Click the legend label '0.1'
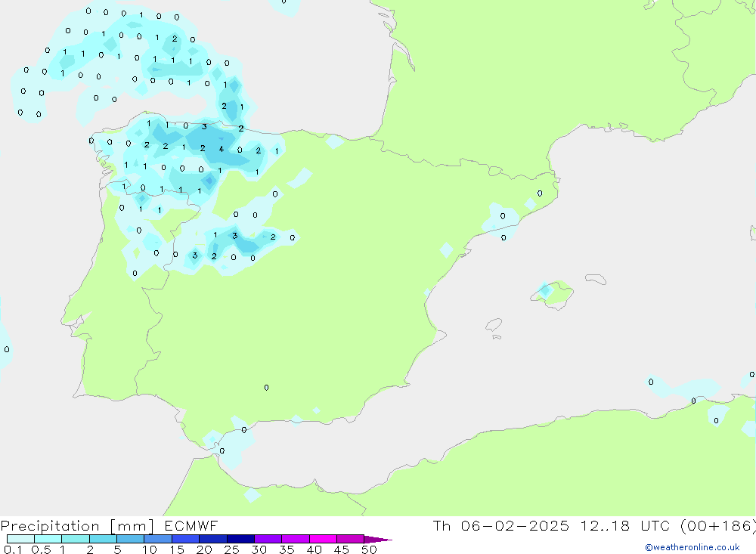756x554 pixels. [13, 549]
